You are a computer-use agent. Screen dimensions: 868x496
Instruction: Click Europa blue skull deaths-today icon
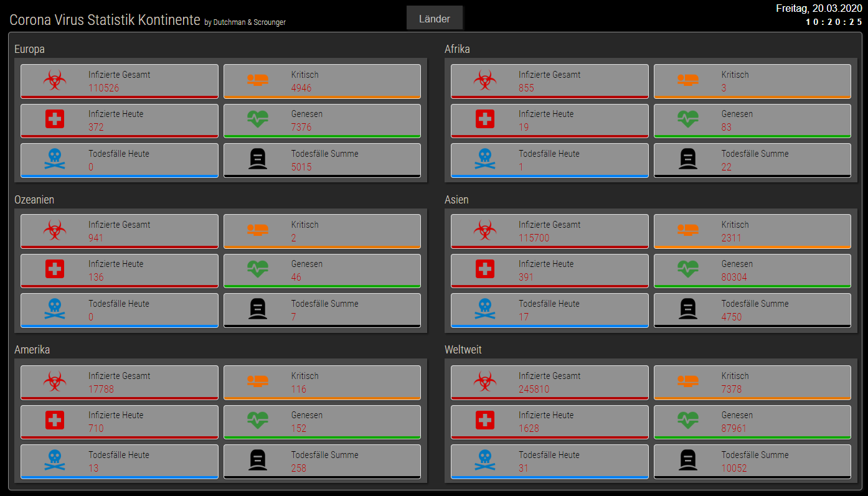[55, 158]
